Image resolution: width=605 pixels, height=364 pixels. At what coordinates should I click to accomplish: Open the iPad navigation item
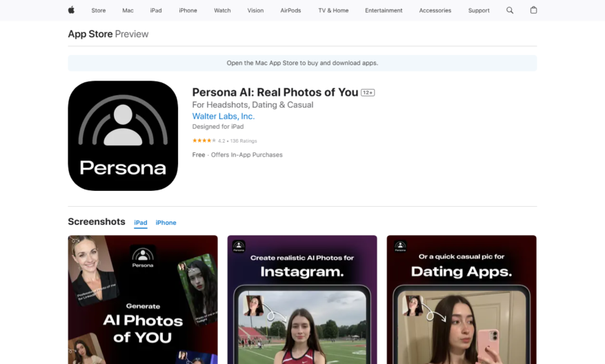coord(156,10)
